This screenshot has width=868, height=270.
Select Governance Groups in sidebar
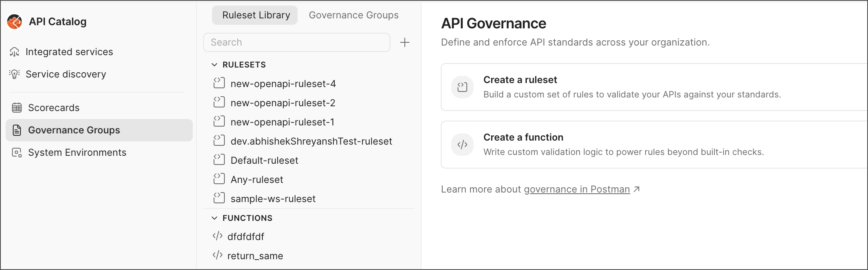click(x=99, y=130)
